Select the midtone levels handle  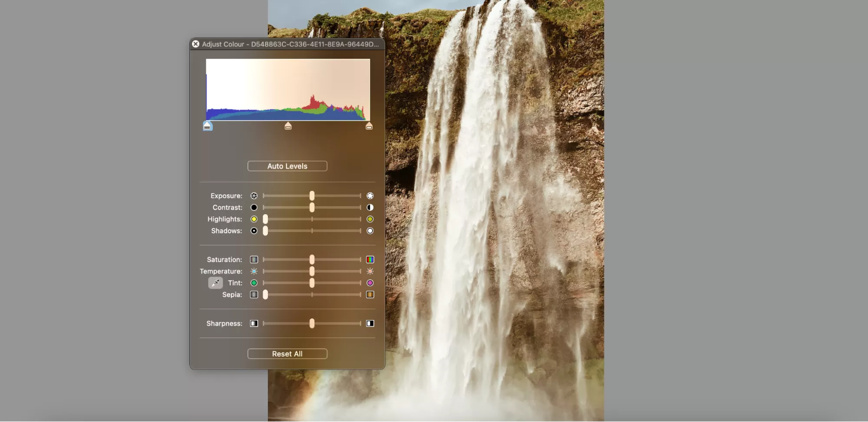point(288,126)
